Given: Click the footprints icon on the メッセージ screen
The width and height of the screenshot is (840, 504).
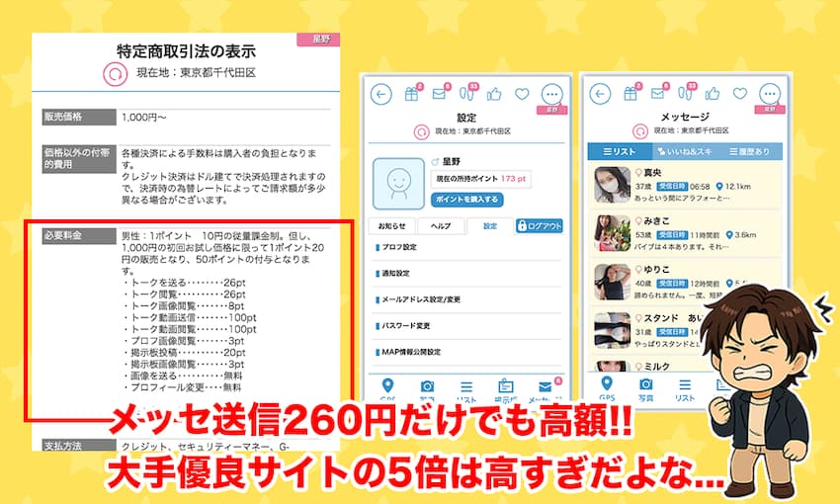Looking at the screenshot, I should pos(687,94).
